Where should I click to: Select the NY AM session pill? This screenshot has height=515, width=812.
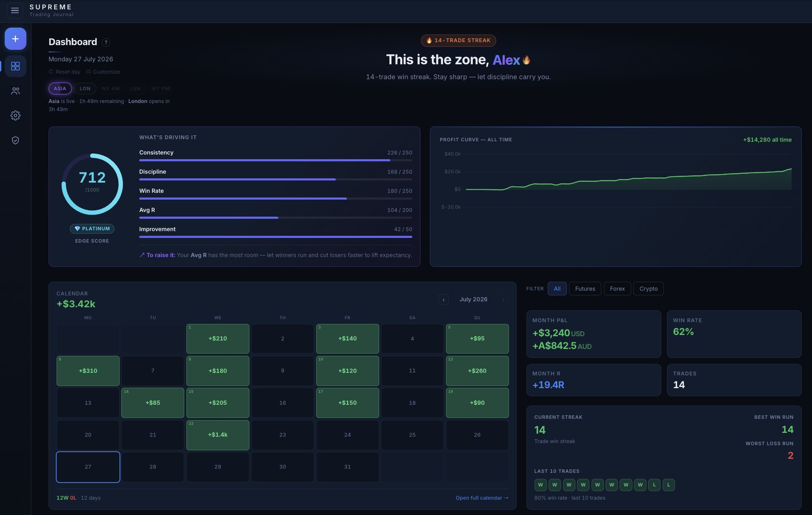tap(111, 88)
